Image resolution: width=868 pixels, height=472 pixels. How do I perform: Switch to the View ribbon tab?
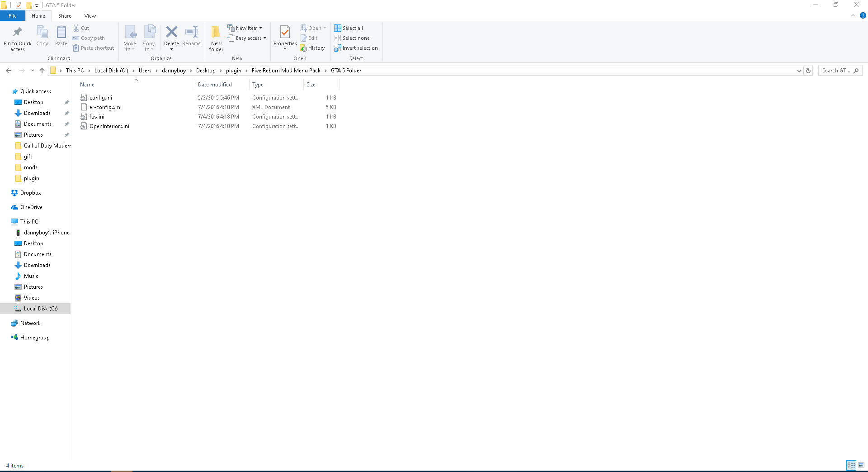click(x=90, y=16)
